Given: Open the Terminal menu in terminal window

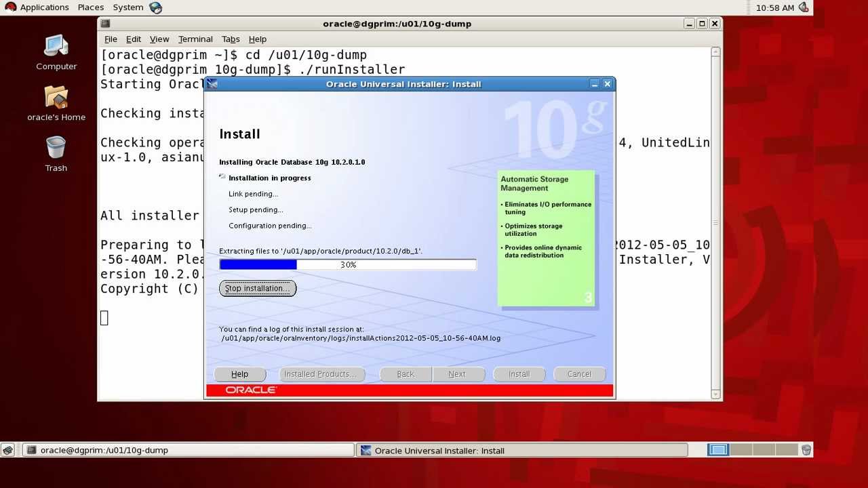Looking at the screenshot, I should pos(195,39).
